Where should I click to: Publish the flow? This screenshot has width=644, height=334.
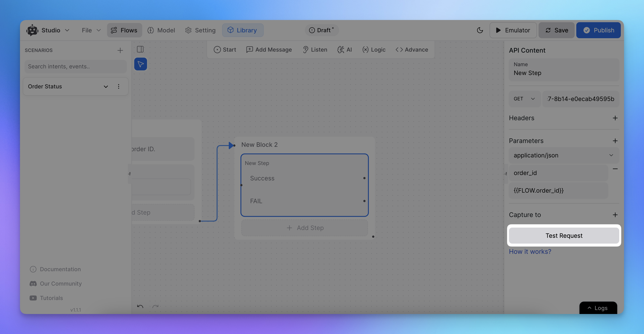[x=598, y=30]
